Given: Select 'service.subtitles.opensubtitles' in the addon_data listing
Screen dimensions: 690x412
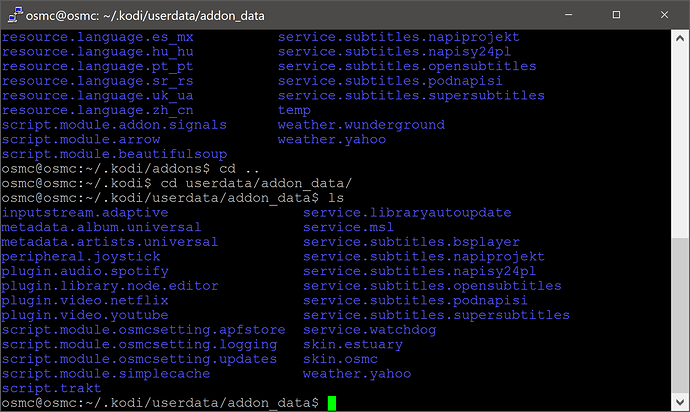Looking at the screenshot, I should (x=432, y=286).
